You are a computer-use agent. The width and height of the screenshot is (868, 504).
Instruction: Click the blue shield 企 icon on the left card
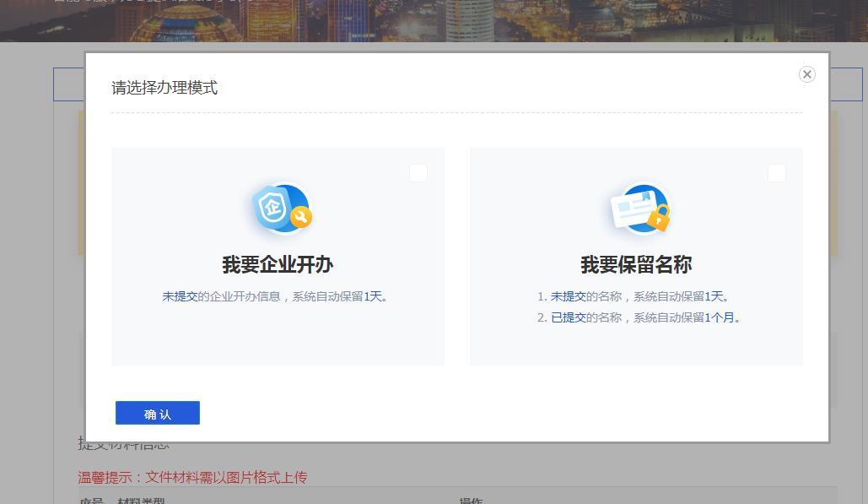pyautogui.click(x=272, y=209)
